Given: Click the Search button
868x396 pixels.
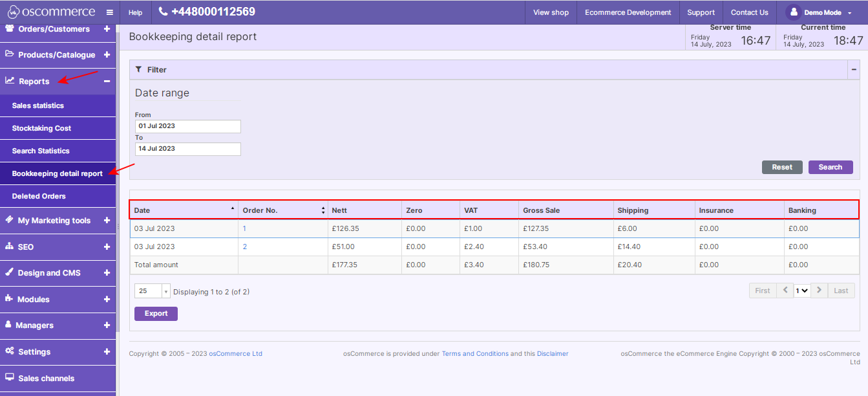Looking at the screenshot, I should coord(831,167).
